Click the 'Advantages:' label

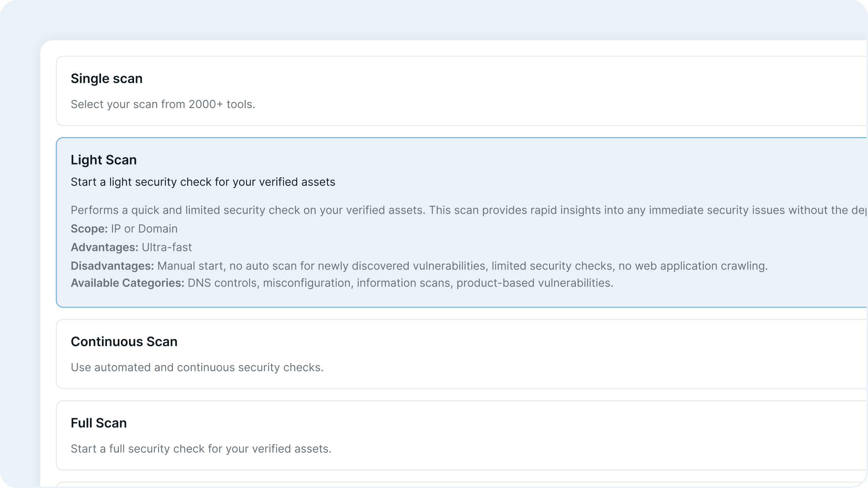[104, 247]
